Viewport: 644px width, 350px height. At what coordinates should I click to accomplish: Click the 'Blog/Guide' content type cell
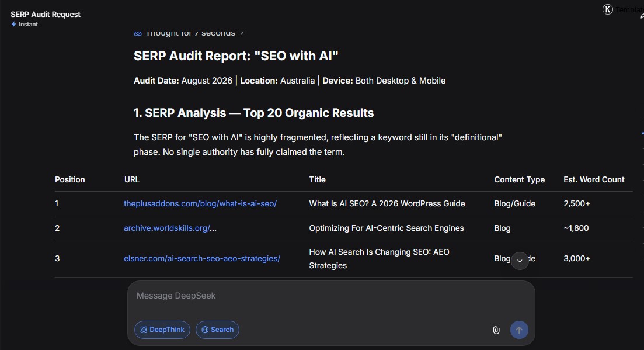(x=514, y=203)
